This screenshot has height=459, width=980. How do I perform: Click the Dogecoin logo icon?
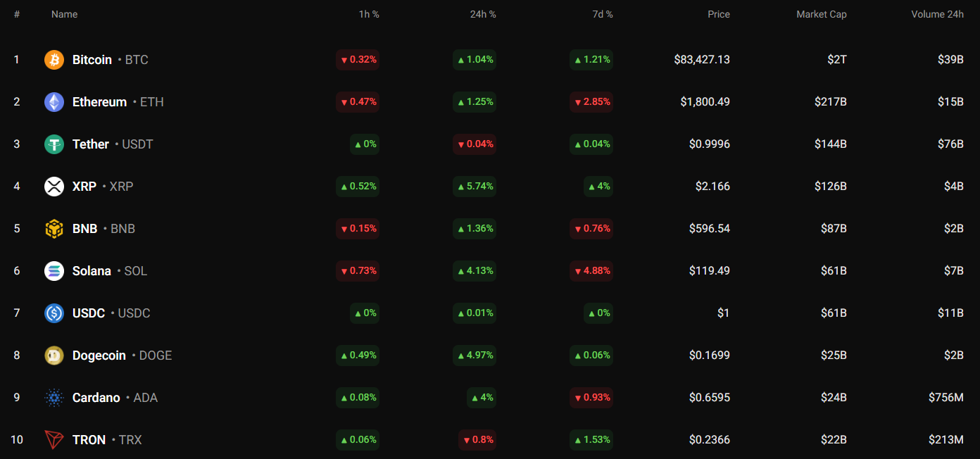tap(54, 356)
